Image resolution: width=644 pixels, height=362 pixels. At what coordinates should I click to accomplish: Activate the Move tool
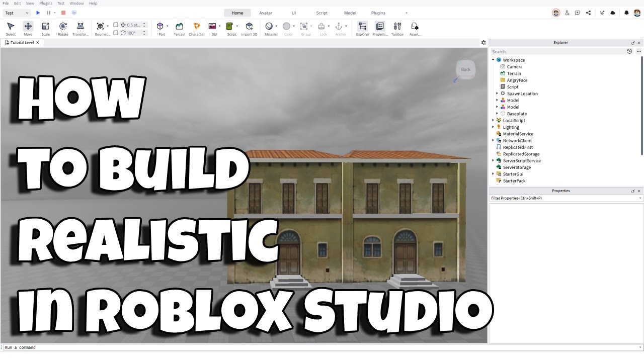point(28,28)
